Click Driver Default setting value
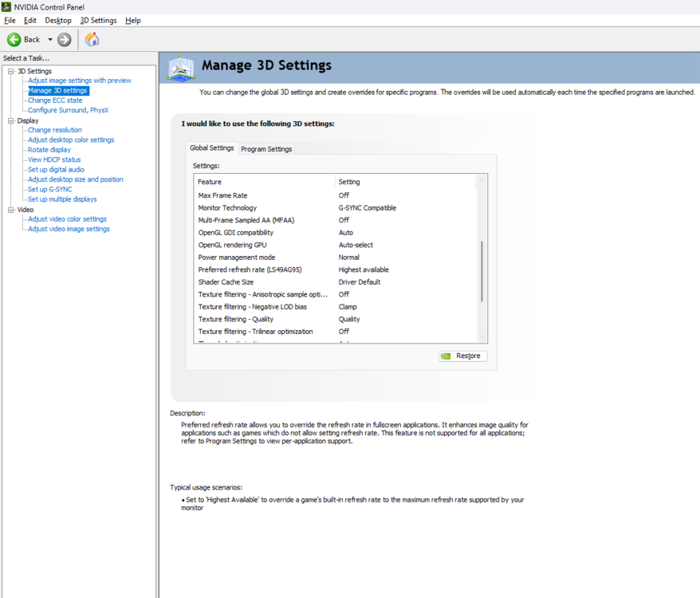Screen dimensions: 700x598 [x=360, y=282]
